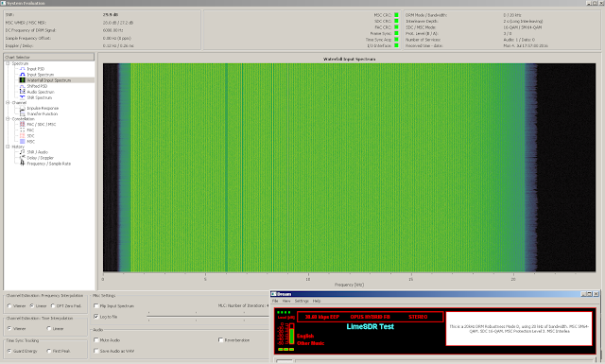Collapse the Spectrum tree group

(8, 63)
